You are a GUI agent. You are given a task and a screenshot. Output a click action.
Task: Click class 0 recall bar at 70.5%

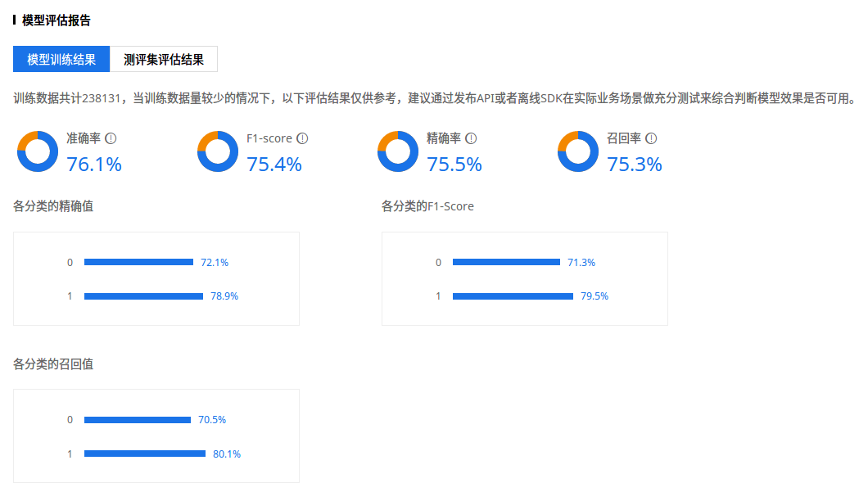coord(138,420)
